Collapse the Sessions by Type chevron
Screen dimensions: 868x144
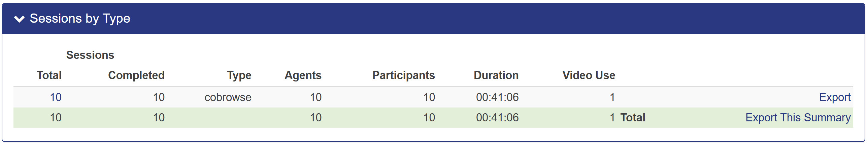pyautogui.click(x=20, y=19)
